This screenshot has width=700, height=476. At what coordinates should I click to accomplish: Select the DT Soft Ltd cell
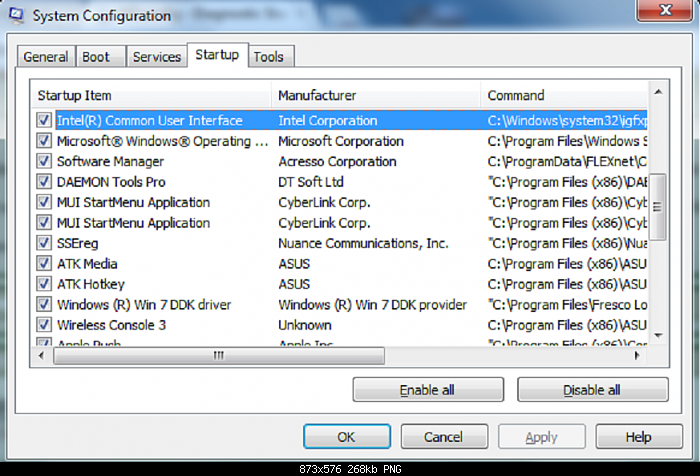[x=311, y=182]
